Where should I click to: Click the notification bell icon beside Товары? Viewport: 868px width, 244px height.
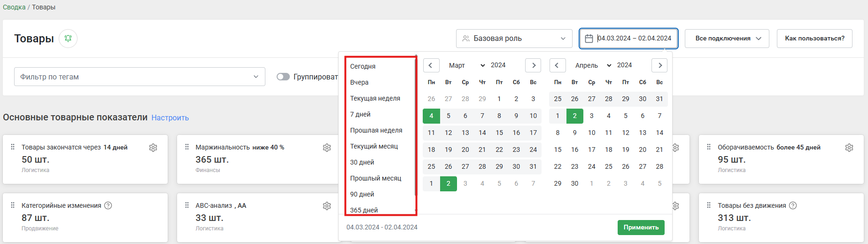(68, 39)
